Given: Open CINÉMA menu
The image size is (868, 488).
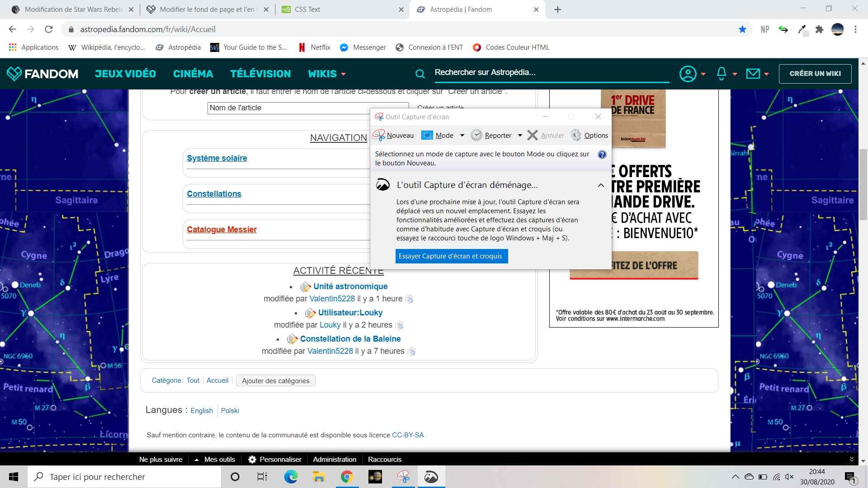Looking at the screenshot, I should pos(193,74).
